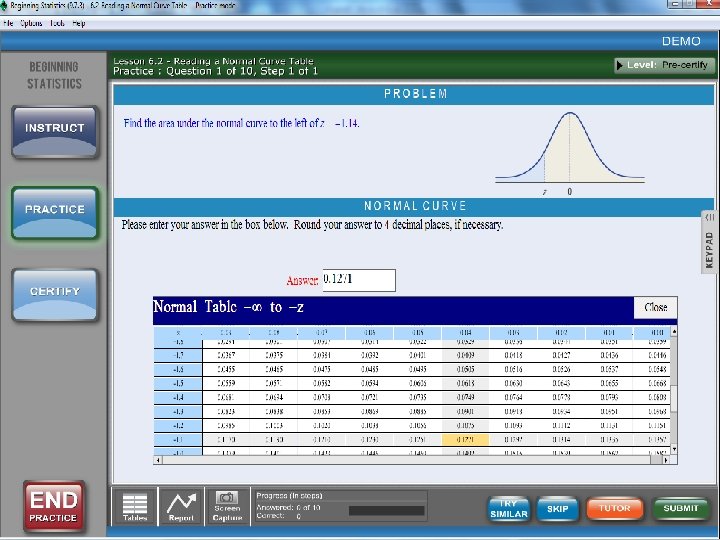Click the progress bar in Progress panel

[x=387, y=511]
